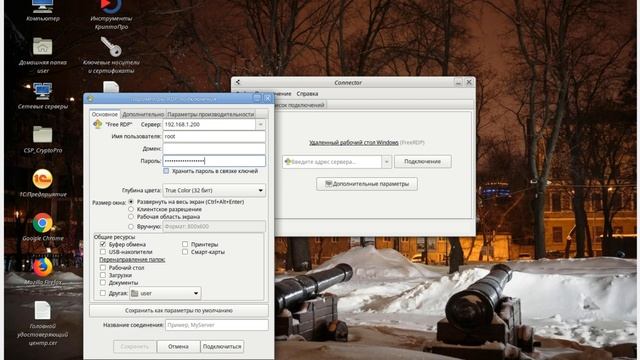The image size is (640, 360).
Task: Open the Справка menu in Connector
Action: coord(307,93)
